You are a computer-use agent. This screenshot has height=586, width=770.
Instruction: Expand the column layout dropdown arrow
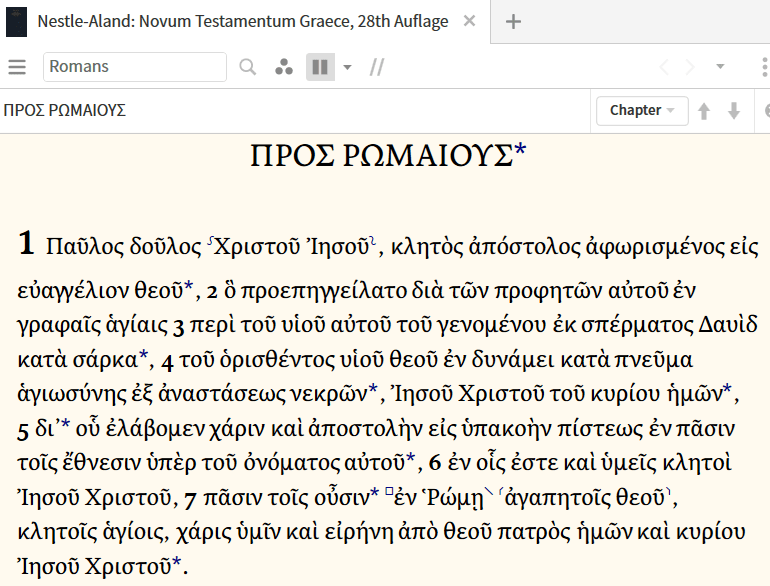(347, 67)
